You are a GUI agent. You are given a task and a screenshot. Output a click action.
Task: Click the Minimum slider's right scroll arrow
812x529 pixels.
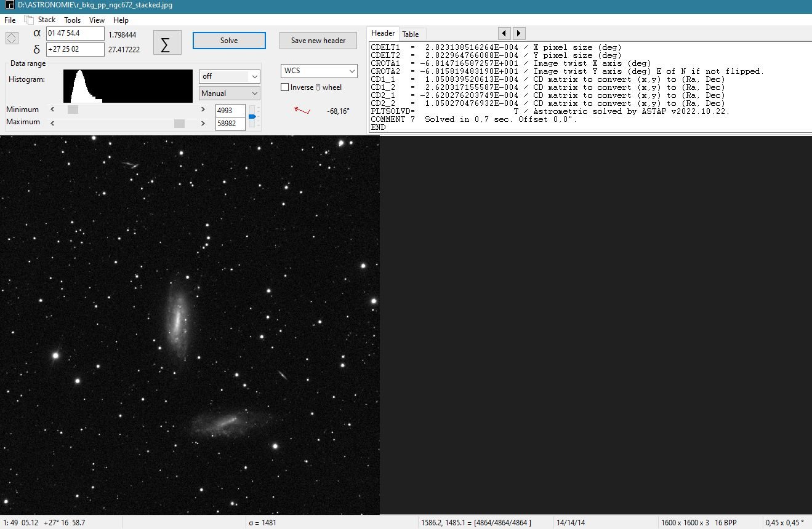tap(203, 109)
